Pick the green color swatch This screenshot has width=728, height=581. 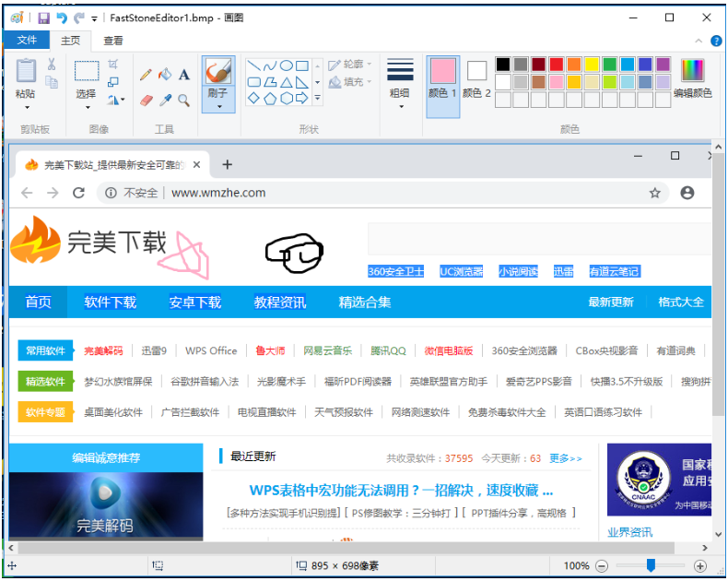[610, 65]
